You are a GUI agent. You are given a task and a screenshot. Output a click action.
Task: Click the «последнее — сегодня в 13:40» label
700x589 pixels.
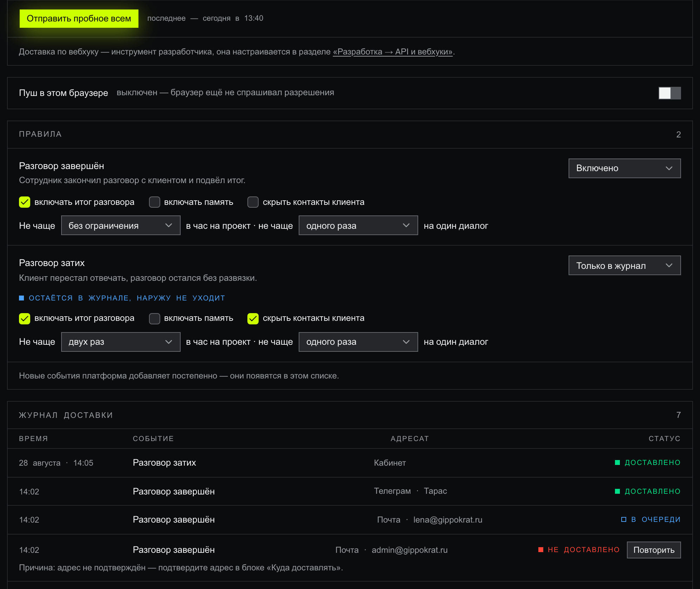click(x=205, y=18)
